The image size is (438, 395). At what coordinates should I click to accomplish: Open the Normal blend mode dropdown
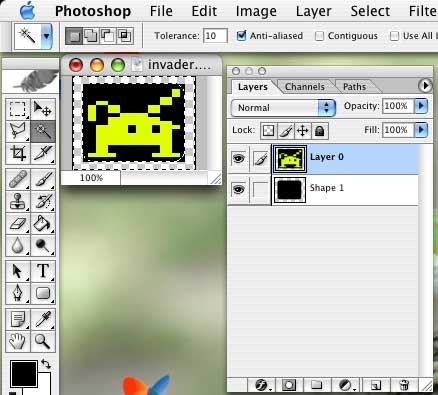tap(283, 108)
